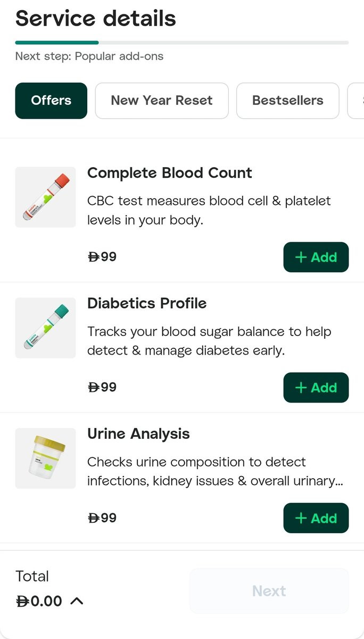Tap the Diabetics Profile description text
The width and height of the screenshot is (364, 639).
[209, 341]
